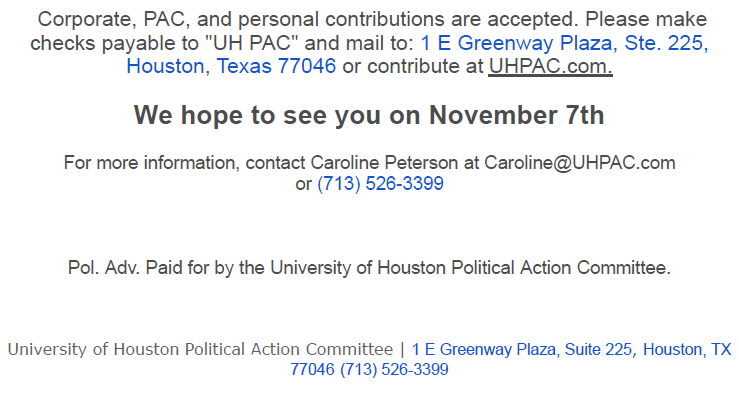This screenshot has width=739, height=401.
Task: Click 'November 7th' in the bold heading
Action: click(x=517, y=115)
